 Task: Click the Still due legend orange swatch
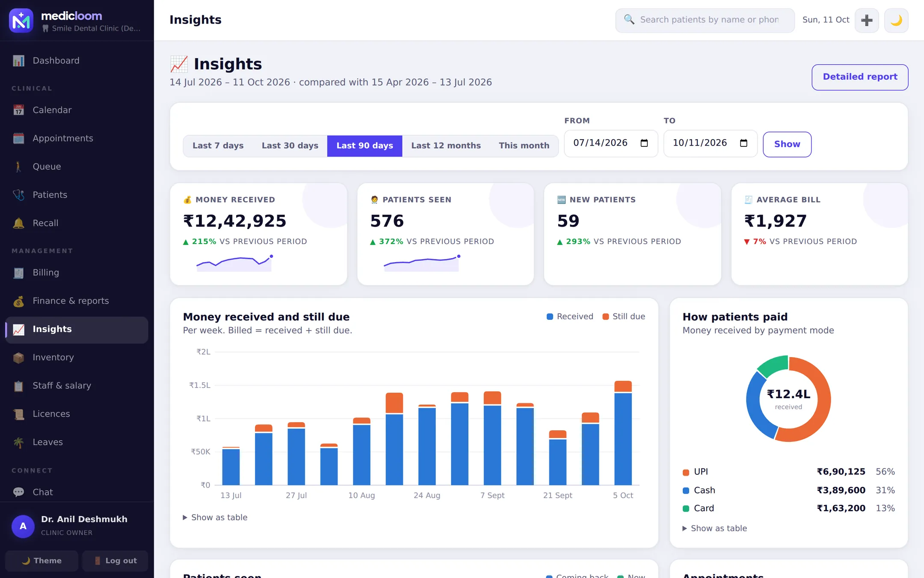pyautogui.click(x=605, y=317)
